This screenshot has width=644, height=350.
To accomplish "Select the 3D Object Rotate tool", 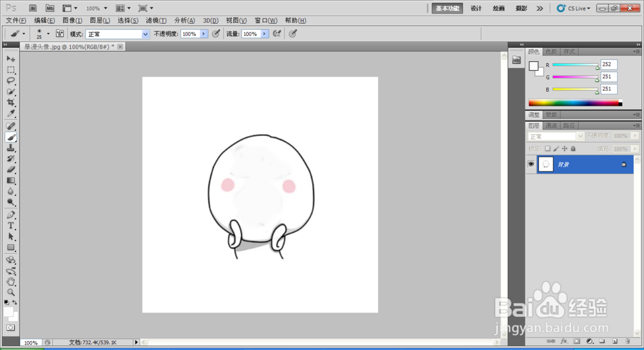I will click(x=11, y=260).
